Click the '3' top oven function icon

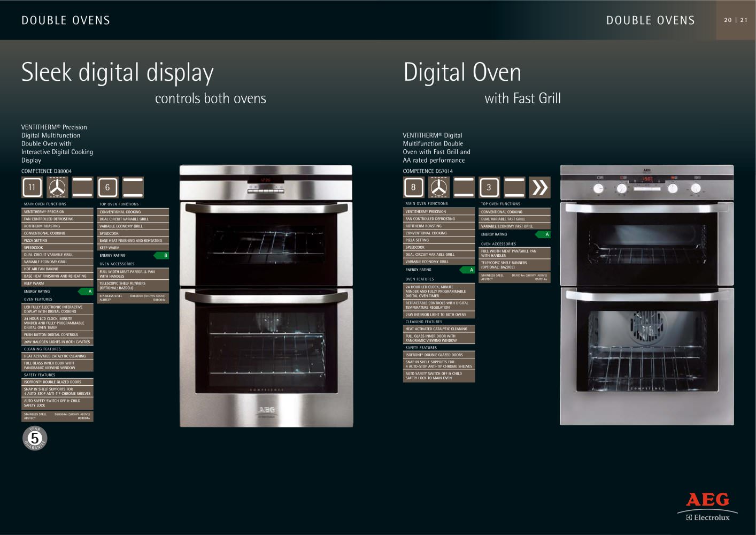(489, 187)
